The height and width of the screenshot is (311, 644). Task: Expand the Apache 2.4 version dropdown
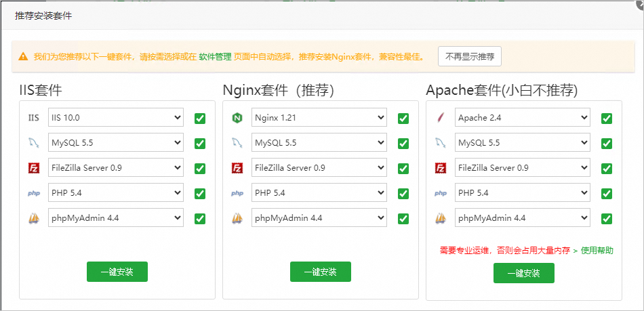(x=522, y=118)
